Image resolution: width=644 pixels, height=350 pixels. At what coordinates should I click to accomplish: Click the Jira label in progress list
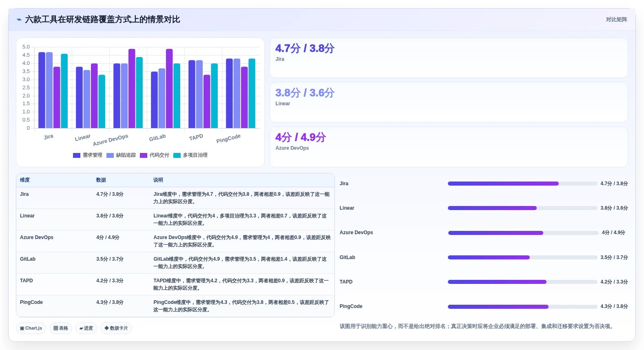click(344, 184)
